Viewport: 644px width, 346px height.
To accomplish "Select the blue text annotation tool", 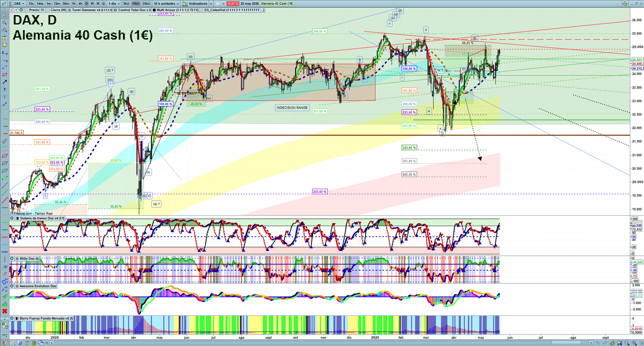I will (x=4, y=89).
